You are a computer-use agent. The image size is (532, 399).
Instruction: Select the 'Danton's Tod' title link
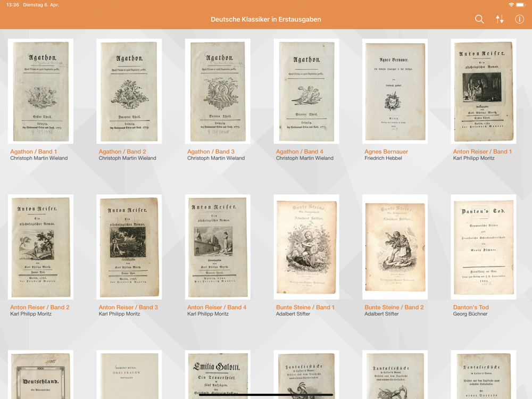click(471, 307)
